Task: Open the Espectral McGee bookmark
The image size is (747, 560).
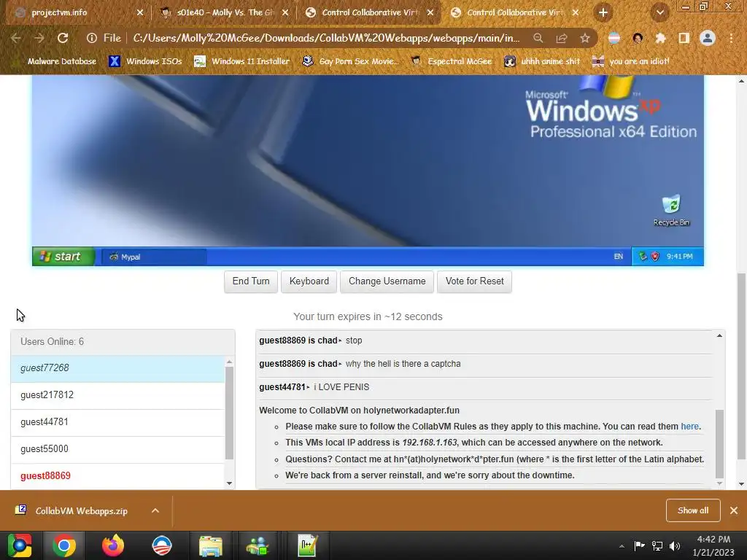Action: [451, 61]
